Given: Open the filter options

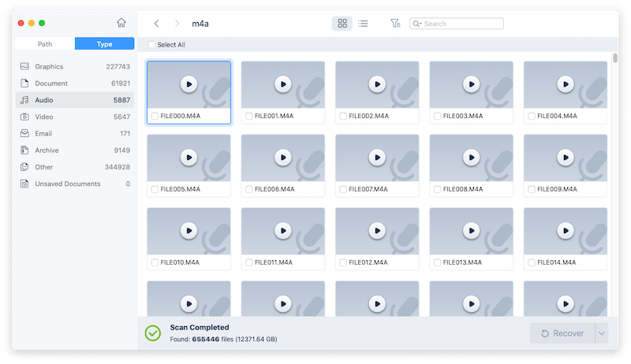Looking at the screenshot, I should 395,24.
